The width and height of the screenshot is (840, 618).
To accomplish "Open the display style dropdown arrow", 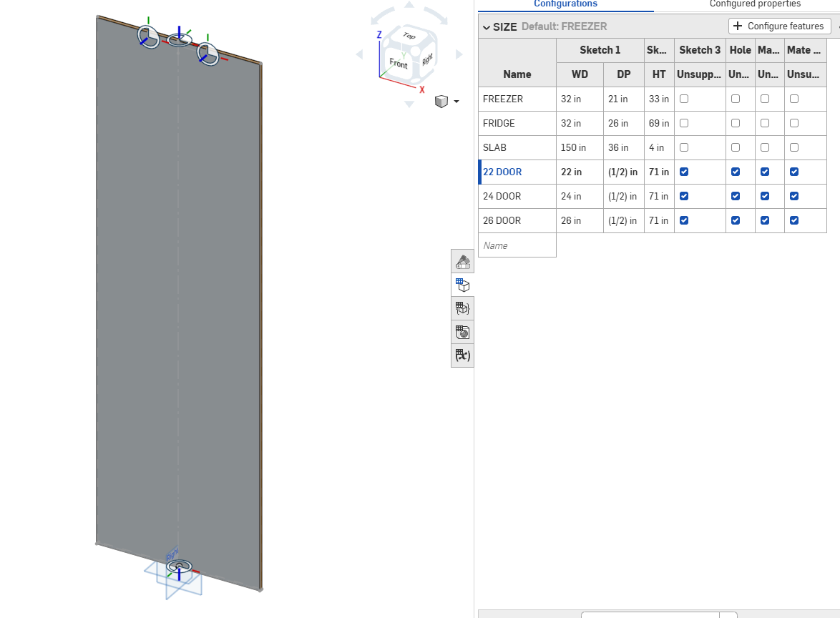I will point(456,102).
